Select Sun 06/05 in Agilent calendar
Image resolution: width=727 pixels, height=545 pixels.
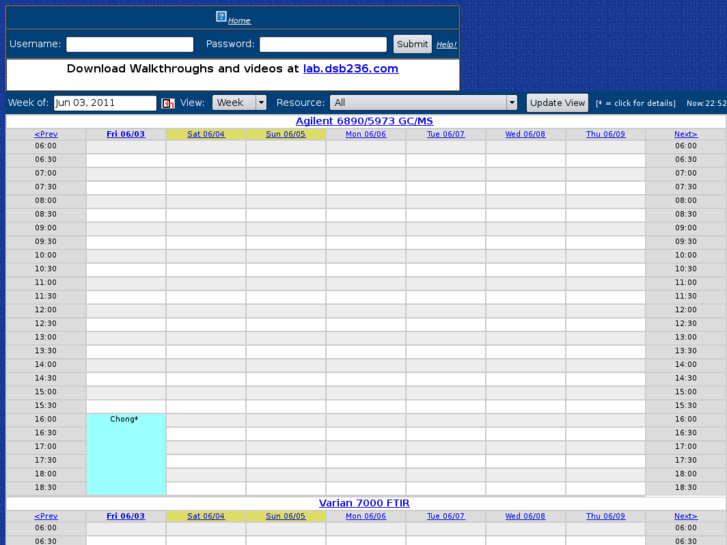pos(286,134)
